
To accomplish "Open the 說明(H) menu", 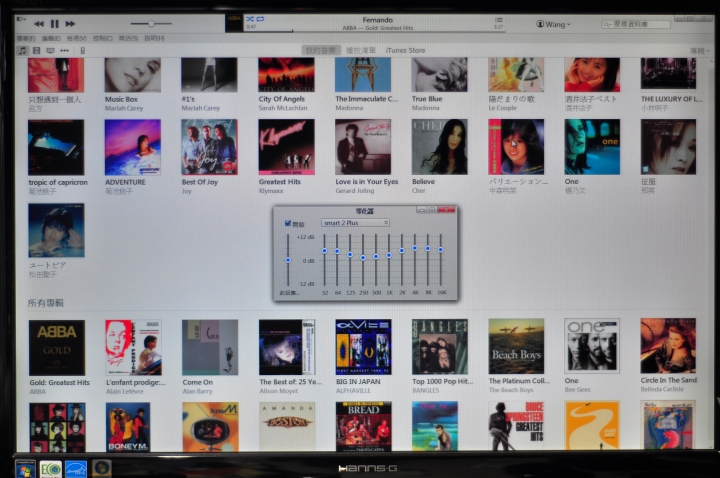I will pyautogui.click(x=154, y=38).
